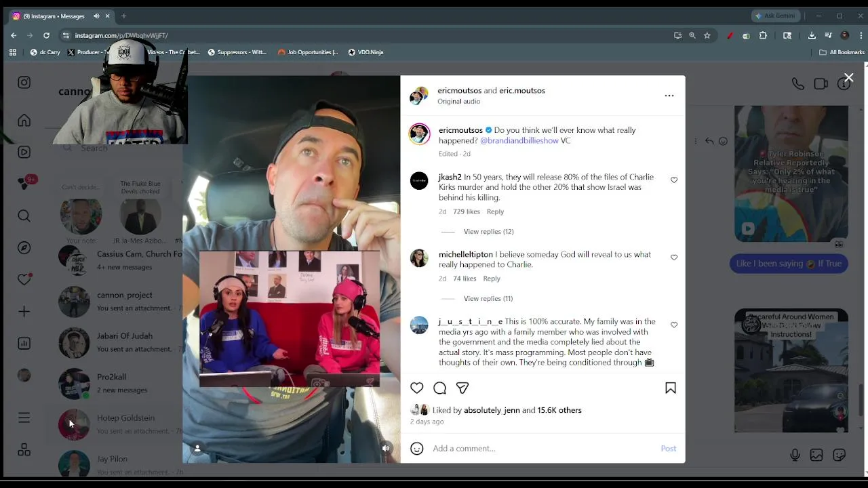Open the More hamburger menu in sidebar

tap(24, 418)
